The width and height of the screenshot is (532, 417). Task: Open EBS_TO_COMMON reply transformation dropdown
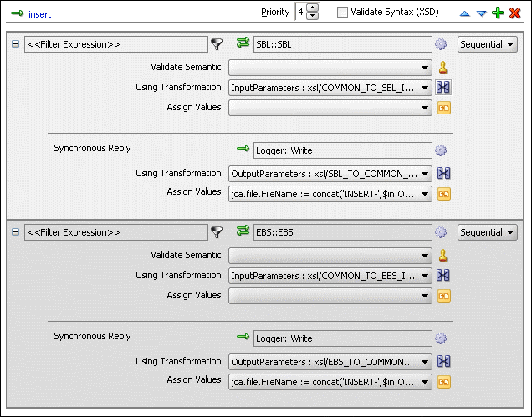click(330, 362)
